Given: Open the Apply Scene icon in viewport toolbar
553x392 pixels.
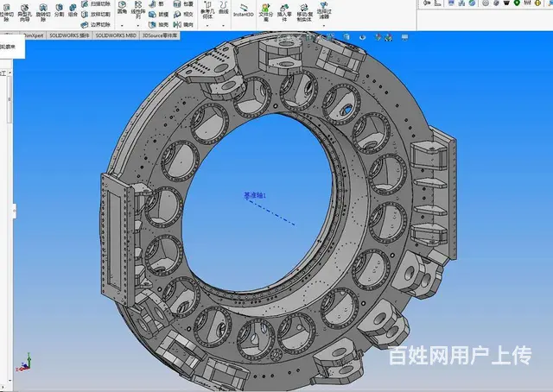Looking at the screenshot, I should pos(389,37).
